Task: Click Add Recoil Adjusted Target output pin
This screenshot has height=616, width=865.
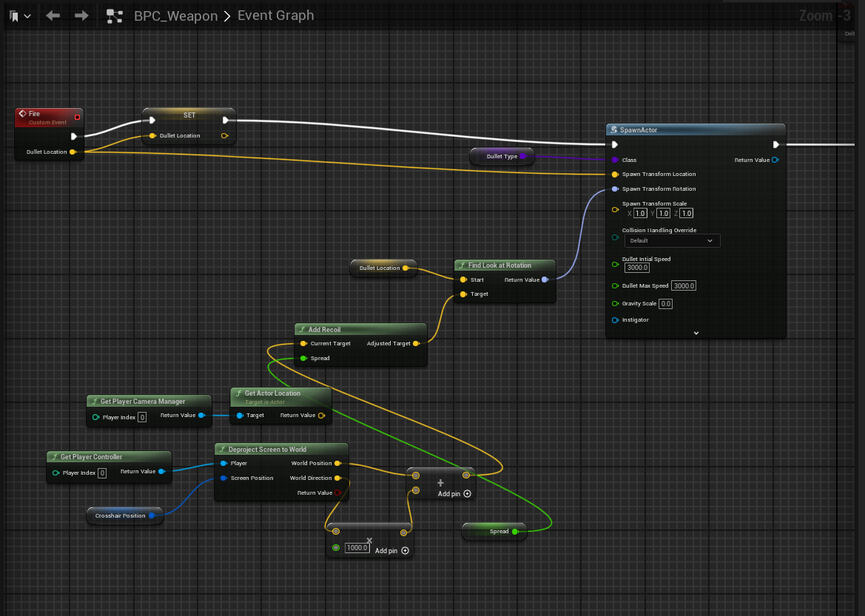Action: (x=416, y=344)
